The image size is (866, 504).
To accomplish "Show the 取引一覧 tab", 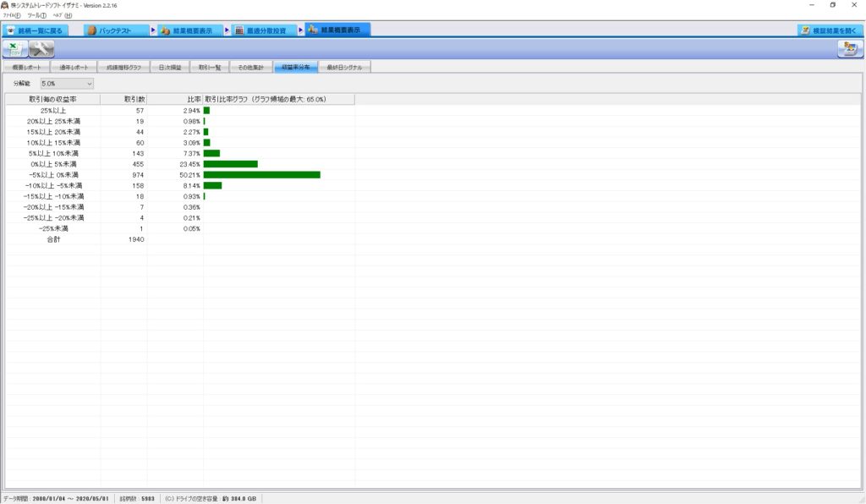I will [208, 67].
